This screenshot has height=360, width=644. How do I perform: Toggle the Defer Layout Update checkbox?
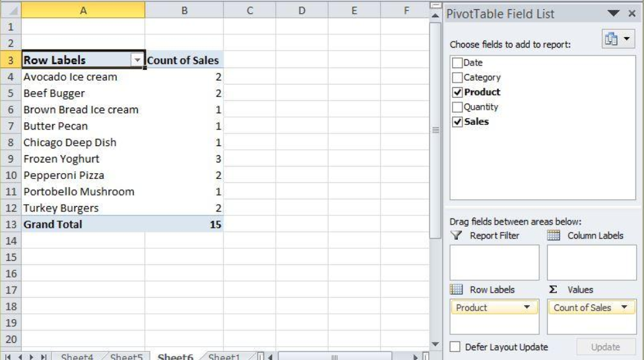pyautogui.click(x=455, y=347)
